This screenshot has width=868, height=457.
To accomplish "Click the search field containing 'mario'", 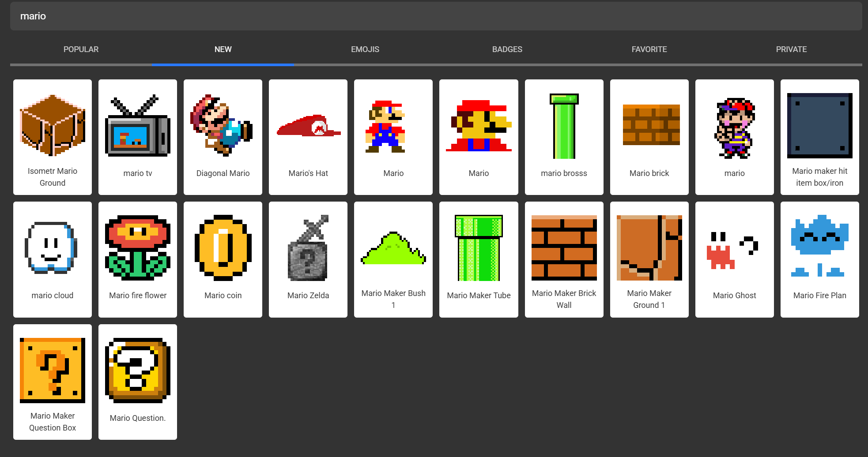I will pyautogui.click(x=436, y=16).
